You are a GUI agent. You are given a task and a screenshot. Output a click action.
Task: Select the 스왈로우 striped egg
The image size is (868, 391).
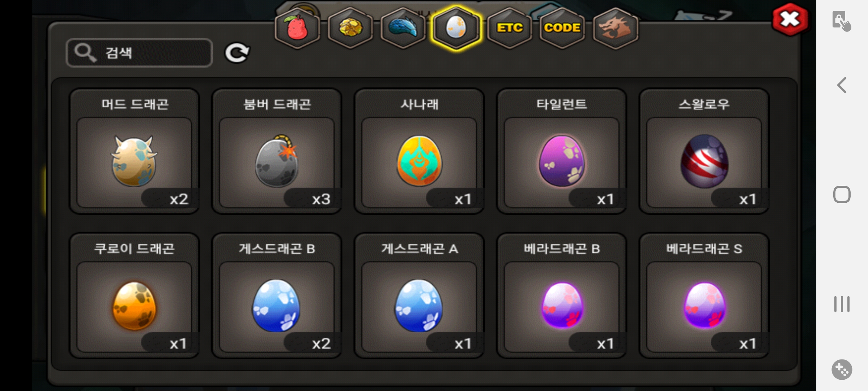click(704, 151)
